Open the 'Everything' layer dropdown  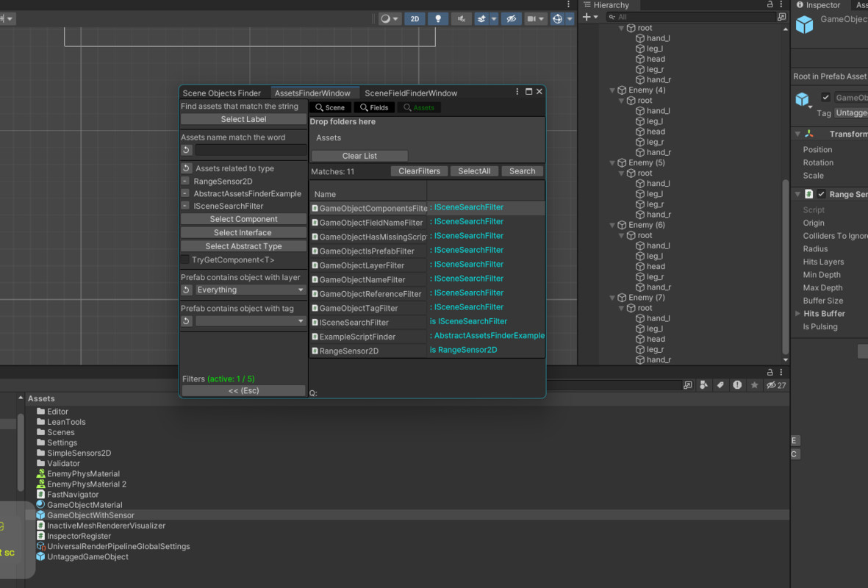tap(251, 290)
